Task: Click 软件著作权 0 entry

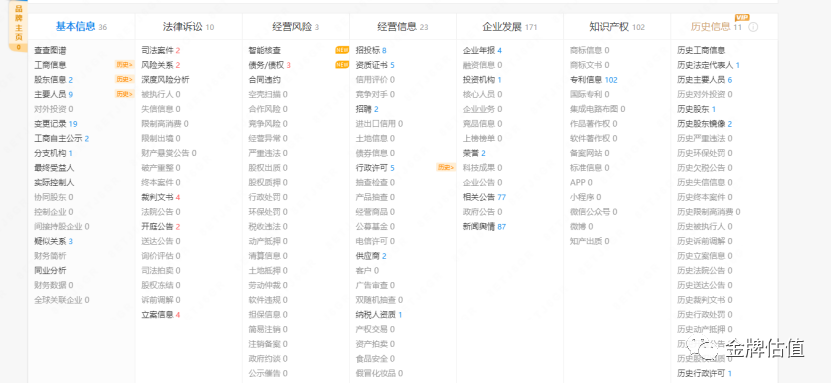Action: point(594,139)
